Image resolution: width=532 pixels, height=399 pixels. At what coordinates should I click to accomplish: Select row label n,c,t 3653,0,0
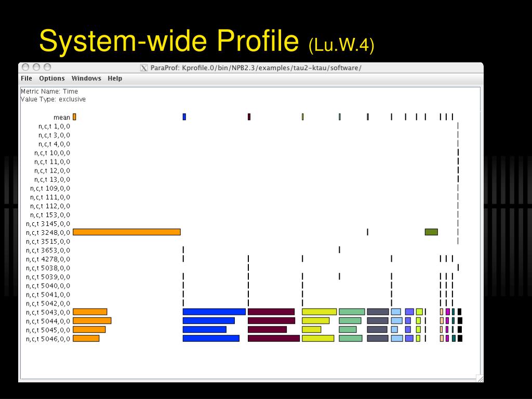pos(48,250)
